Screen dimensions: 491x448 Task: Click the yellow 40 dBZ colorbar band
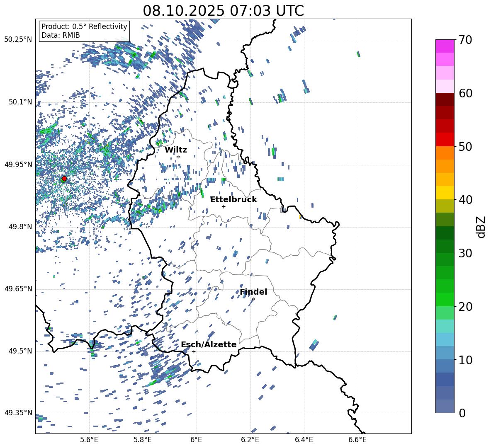(x=445, y=193)
